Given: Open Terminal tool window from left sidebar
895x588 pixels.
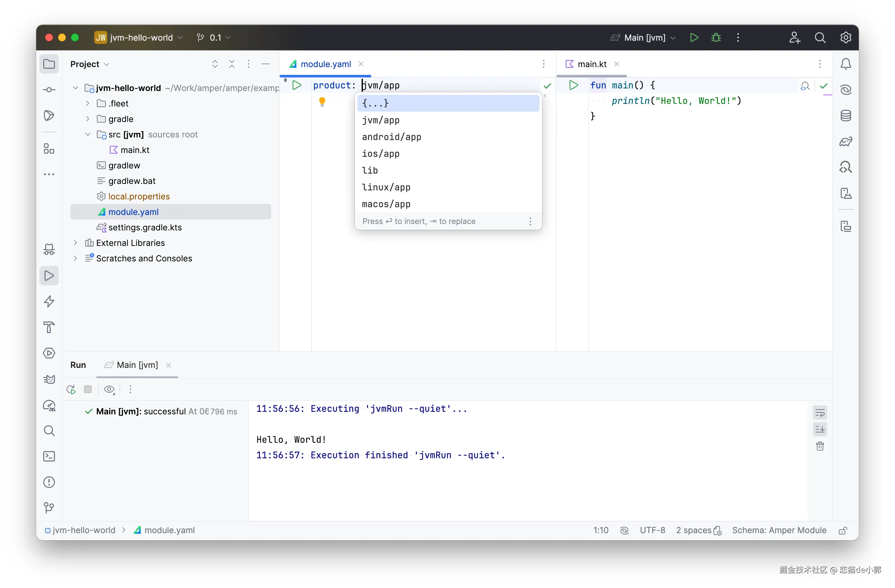Looking at the screenshot, I should (49, 456).
